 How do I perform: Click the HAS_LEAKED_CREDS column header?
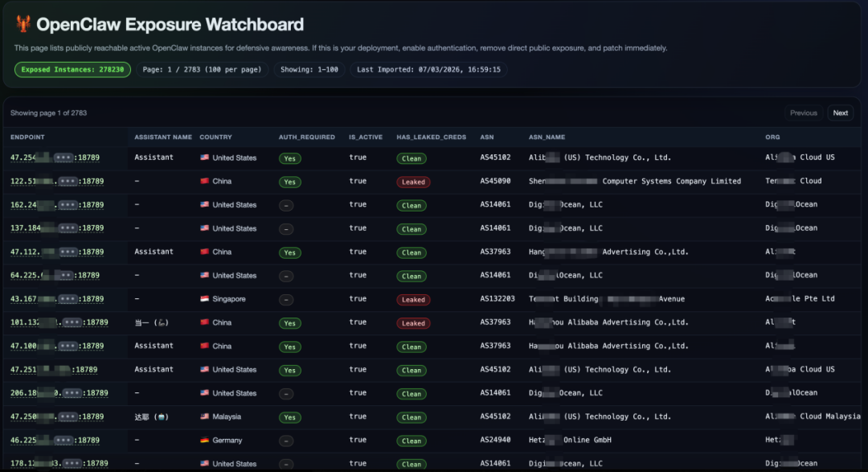(x=431, y=137)
